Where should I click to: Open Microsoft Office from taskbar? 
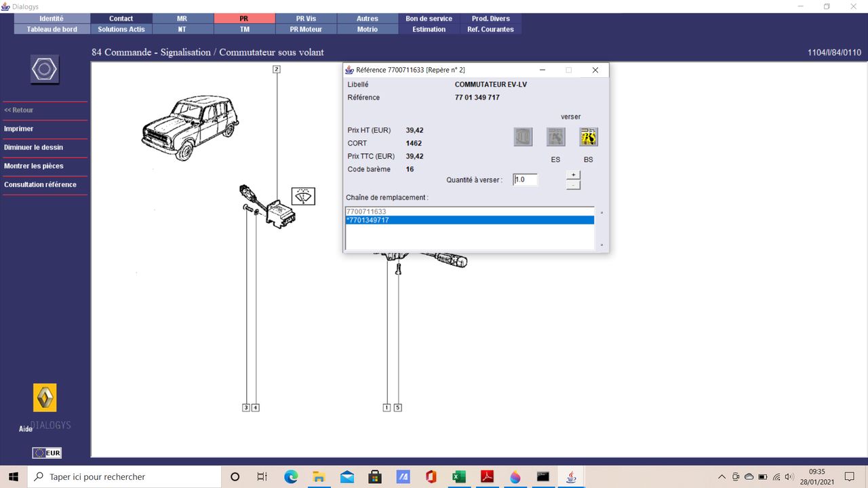click(431, 476)
